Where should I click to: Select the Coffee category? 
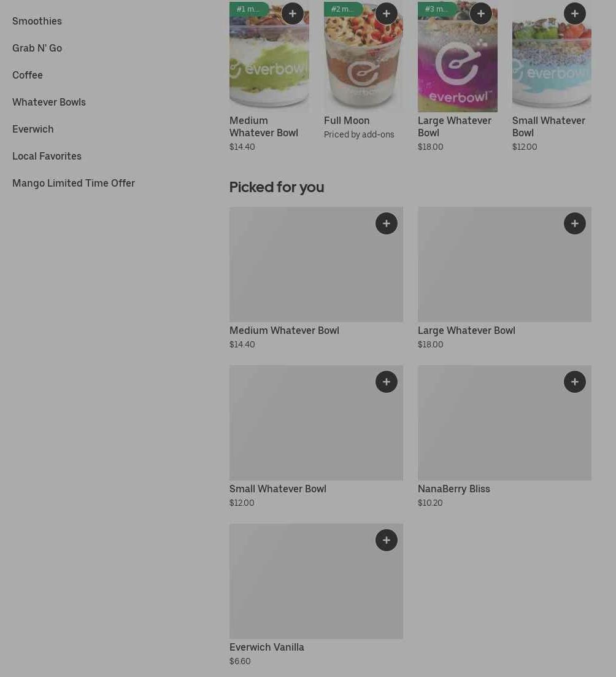pyautogui.click(x=28, y=75)
